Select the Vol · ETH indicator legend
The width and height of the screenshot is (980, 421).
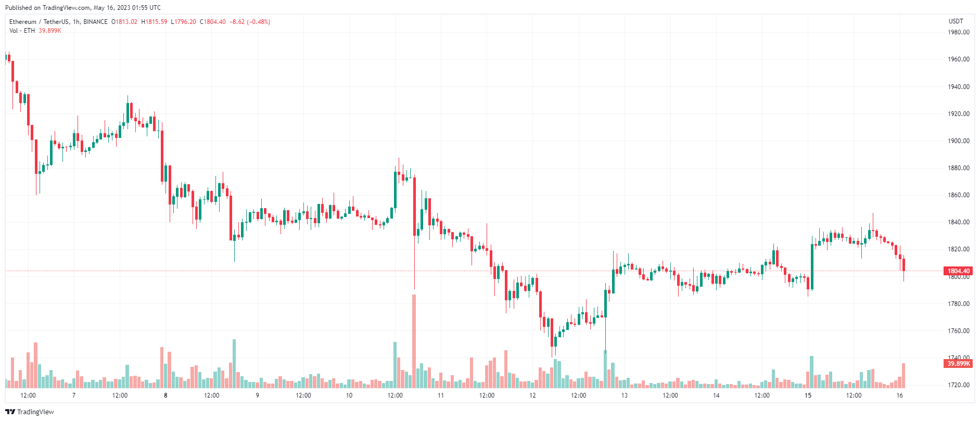[x=22, y=31]
